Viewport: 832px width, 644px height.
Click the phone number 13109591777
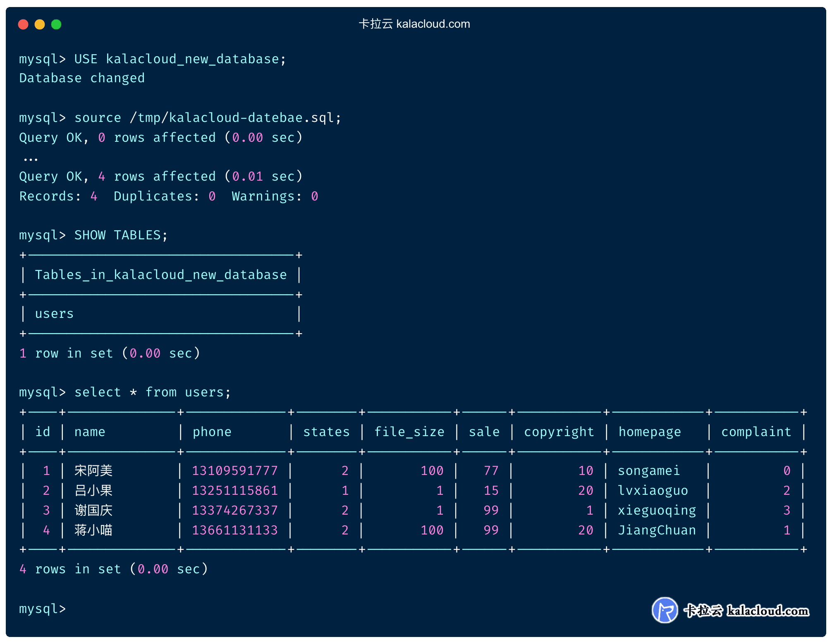point(235,470)
